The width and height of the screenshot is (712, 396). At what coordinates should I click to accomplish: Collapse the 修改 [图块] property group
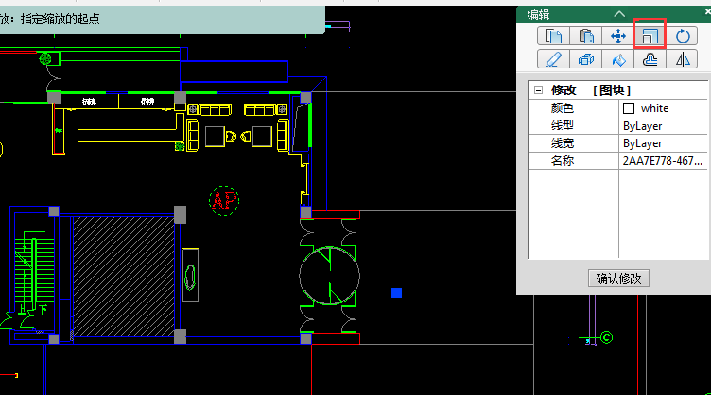tap(538, 90)
